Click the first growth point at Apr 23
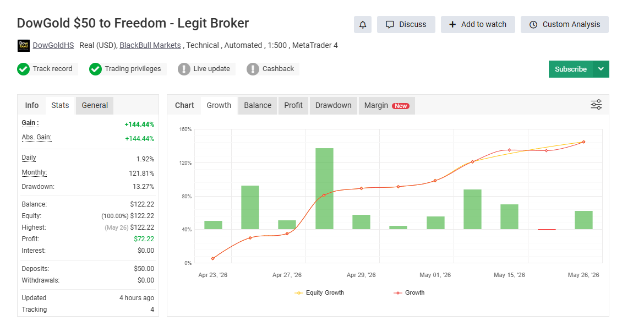 coord(213,258)
